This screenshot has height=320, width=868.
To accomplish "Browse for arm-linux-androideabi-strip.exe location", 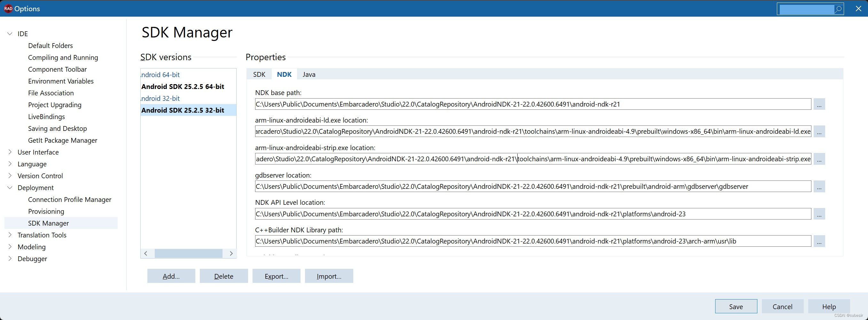I will coord(819,159).
